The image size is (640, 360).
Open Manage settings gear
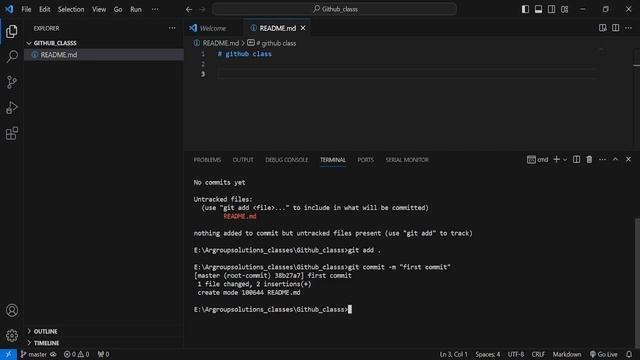[11, 336]
